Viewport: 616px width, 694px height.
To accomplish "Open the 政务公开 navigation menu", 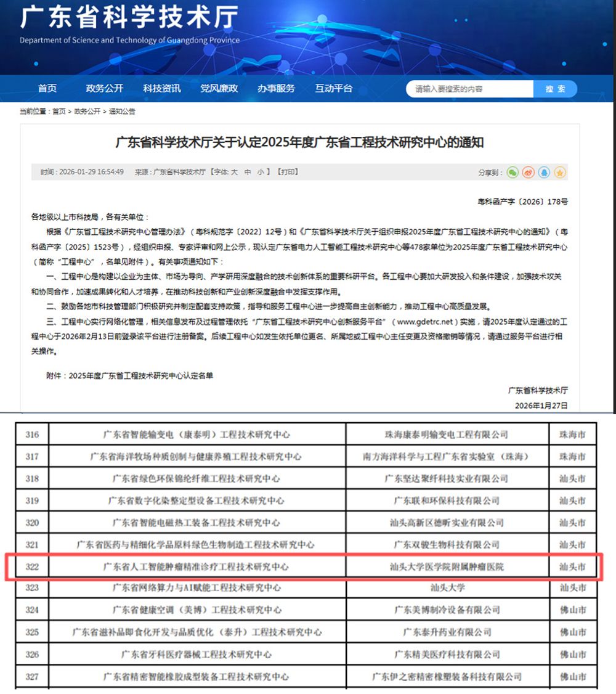I will point(105,89).
